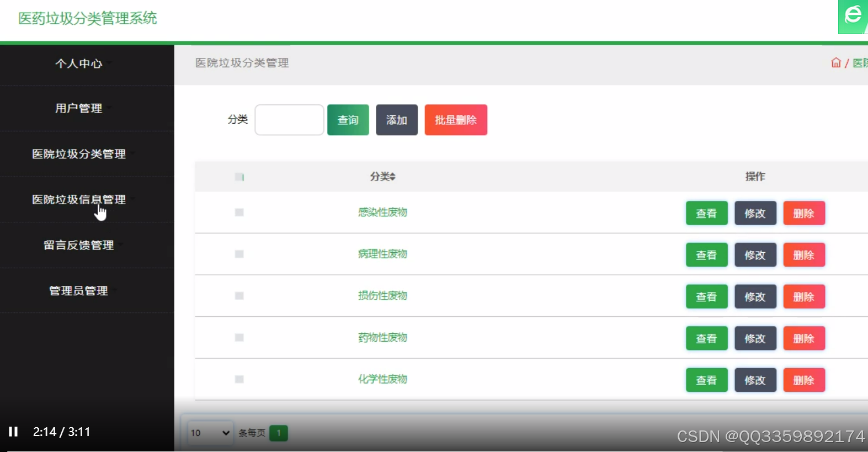This screenshot has height=452, width=868.
Task: Edit 感染性废物 with 修改 button
Action: 755,213
